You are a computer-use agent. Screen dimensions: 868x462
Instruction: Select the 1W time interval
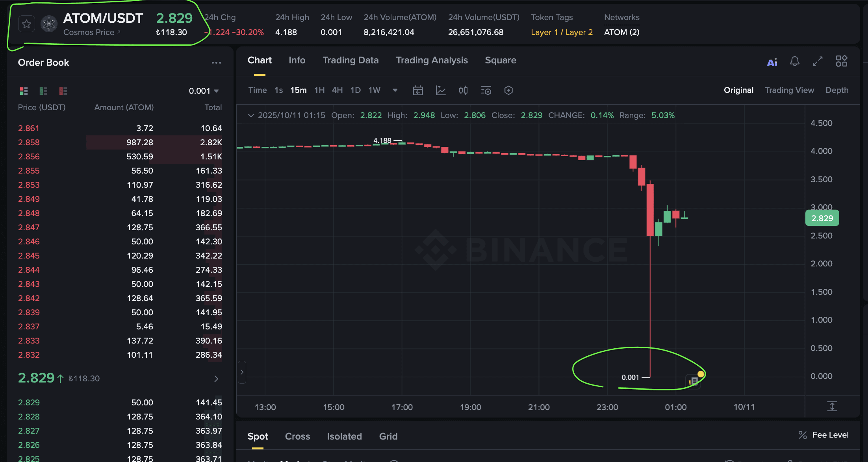tap(375, 90)
